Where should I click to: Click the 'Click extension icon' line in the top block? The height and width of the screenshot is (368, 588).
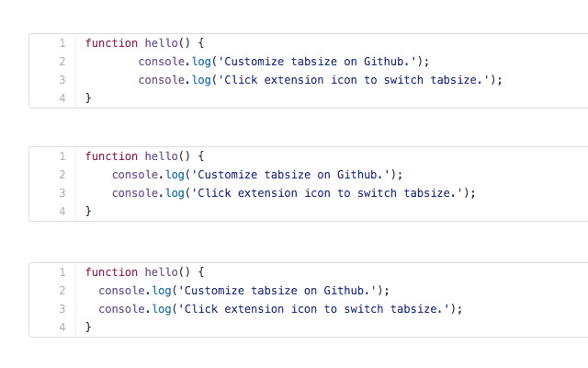[x=321, y=80]
